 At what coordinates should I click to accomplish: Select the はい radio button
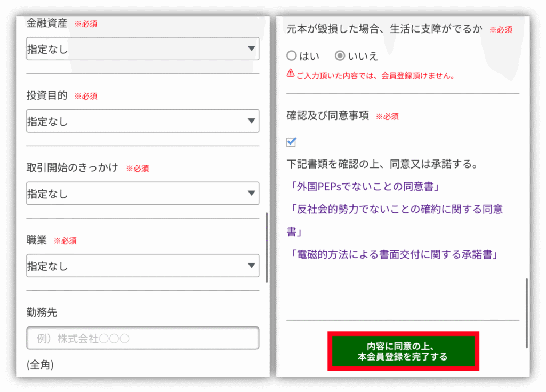point(292,55)
